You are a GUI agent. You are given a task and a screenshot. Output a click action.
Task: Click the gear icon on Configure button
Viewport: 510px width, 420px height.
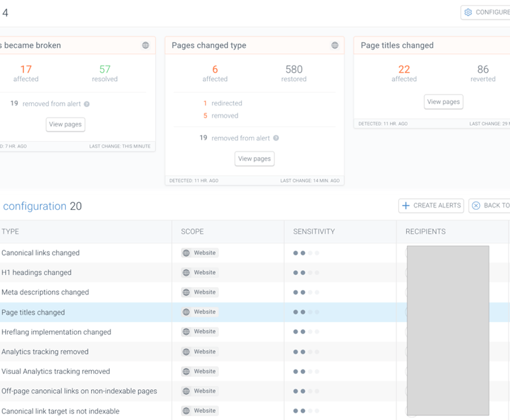click(468, 12)
